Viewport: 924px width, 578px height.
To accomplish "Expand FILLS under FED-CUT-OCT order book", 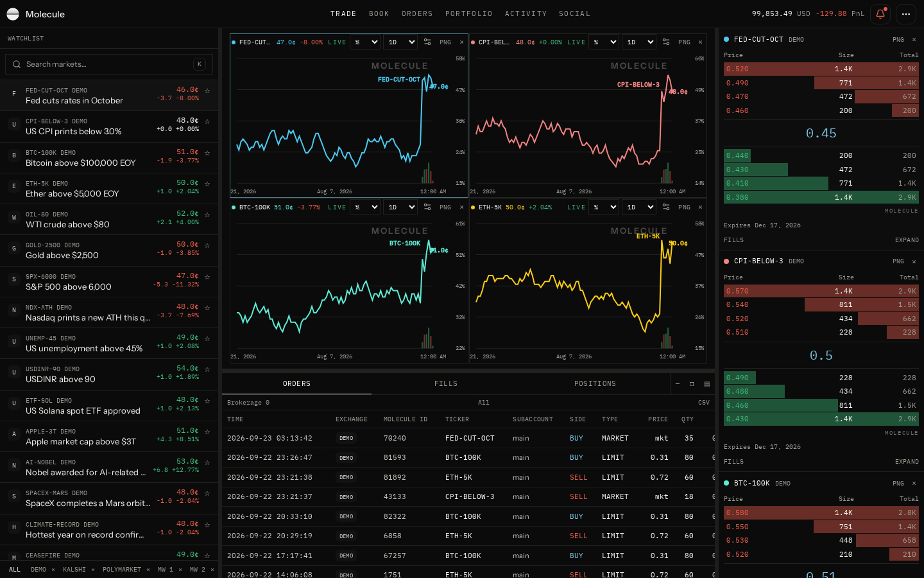I will [x=907, y=240].
